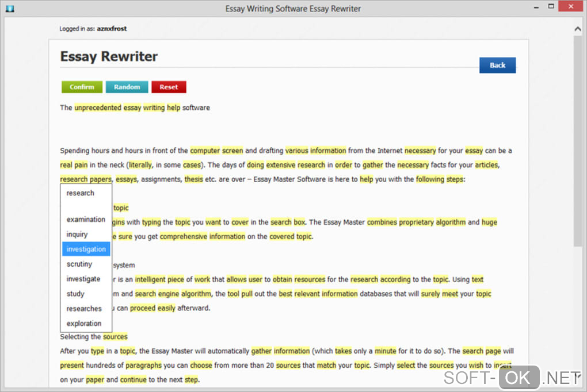This screenshot has width=587, height=392.
Task: Click highlighted word 'screen'
Action: 232,151
